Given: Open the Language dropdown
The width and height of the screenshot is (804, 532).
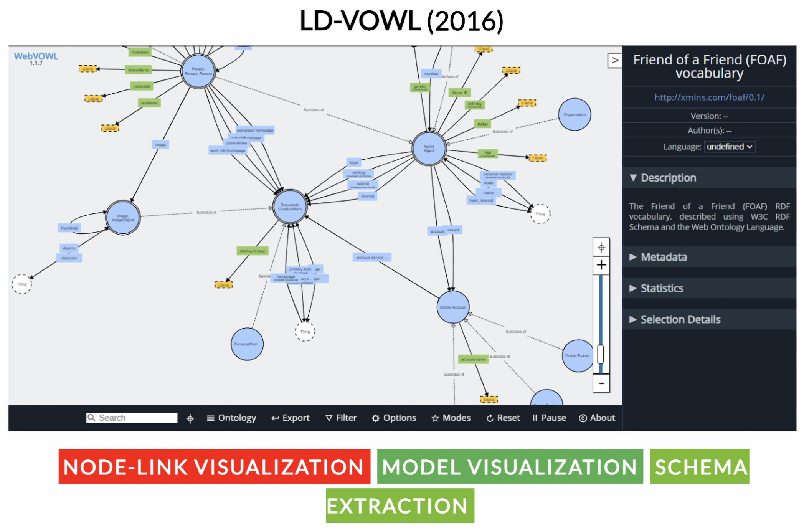Looking at the screenshot, I should coord(729,147).
